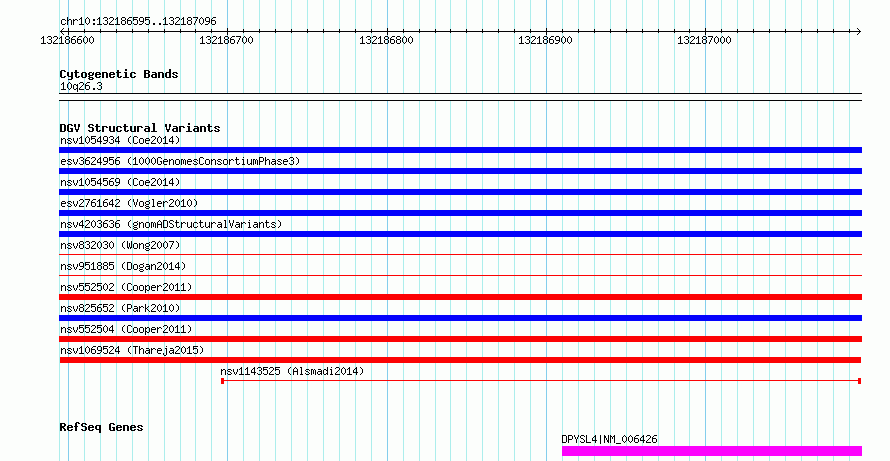890x461 pixels.
Task: Click the DPYSL4|NM_006426 gene label
Action: click(x=609, y=439)
